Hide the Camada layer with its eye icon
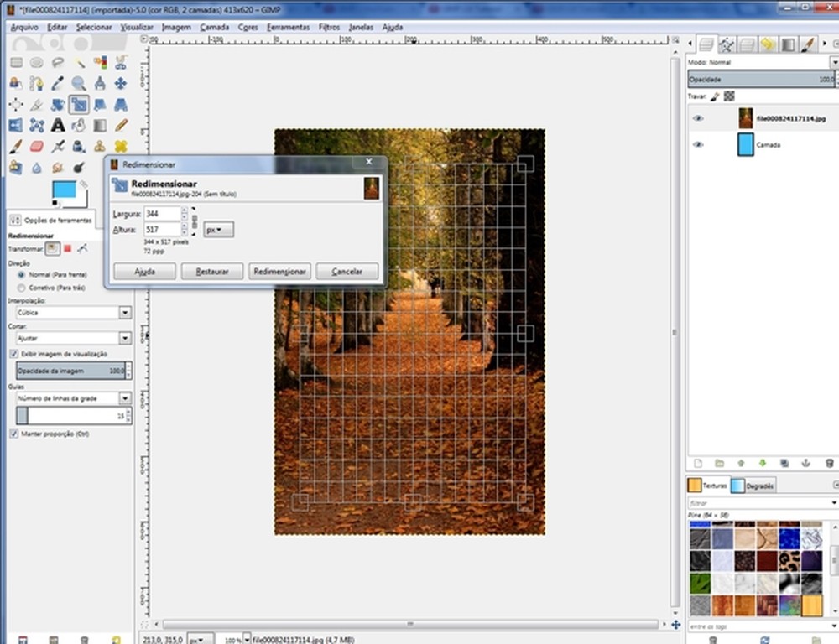This screenshot has height=644, width=839. [x=697, y=144]
